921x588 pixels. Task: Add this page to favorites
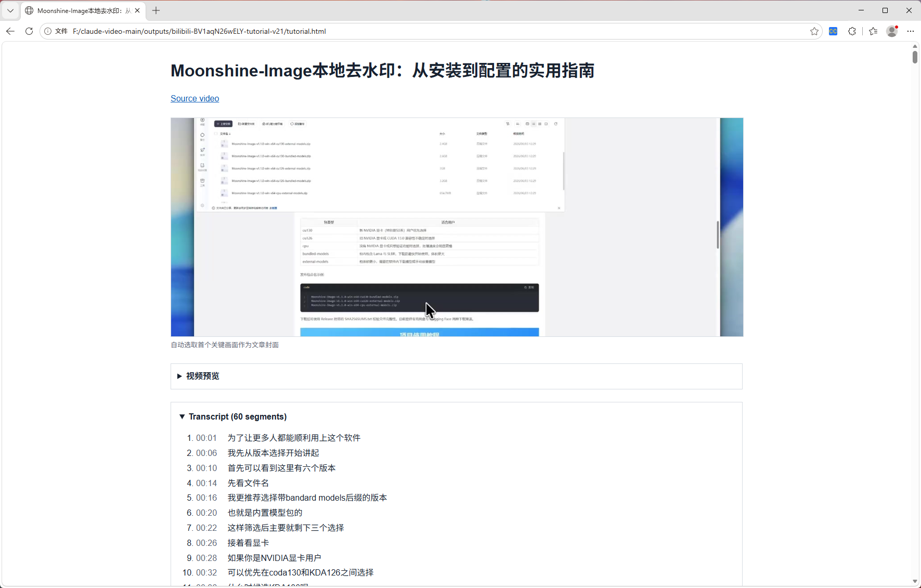[814, 31]
